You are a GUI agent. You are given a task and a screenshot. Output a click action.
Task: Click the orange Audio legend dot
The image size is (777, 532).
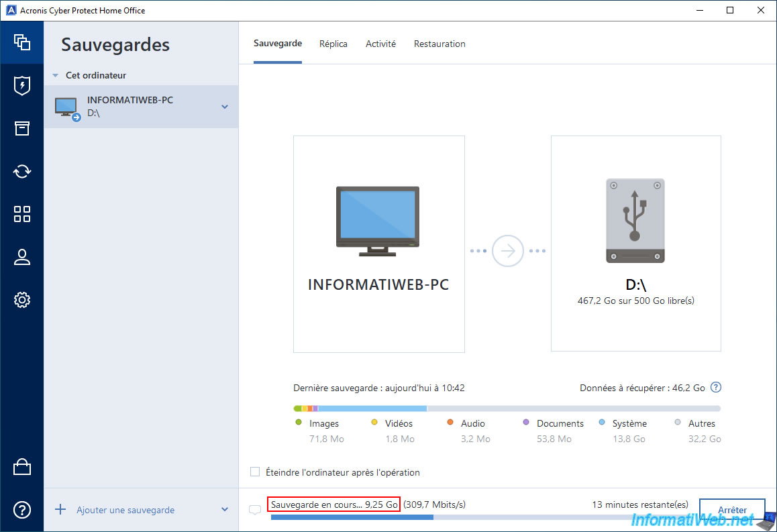[x=450, y=423]
